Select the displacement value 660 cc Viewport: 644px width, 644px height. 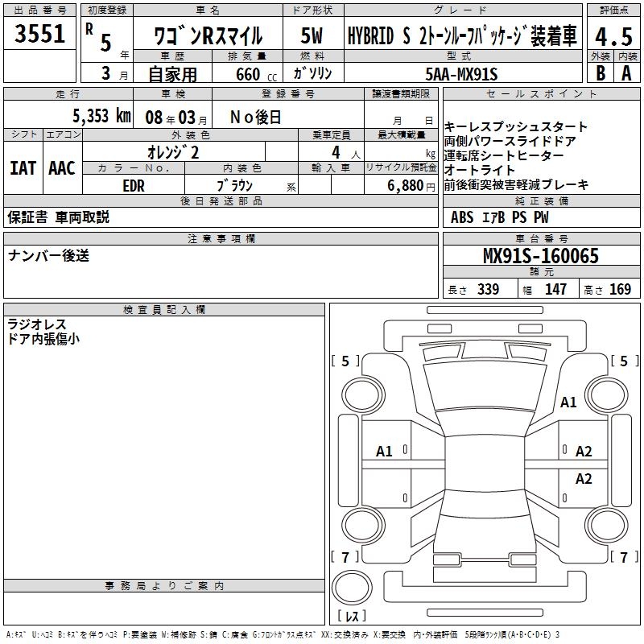coord(256,74)
